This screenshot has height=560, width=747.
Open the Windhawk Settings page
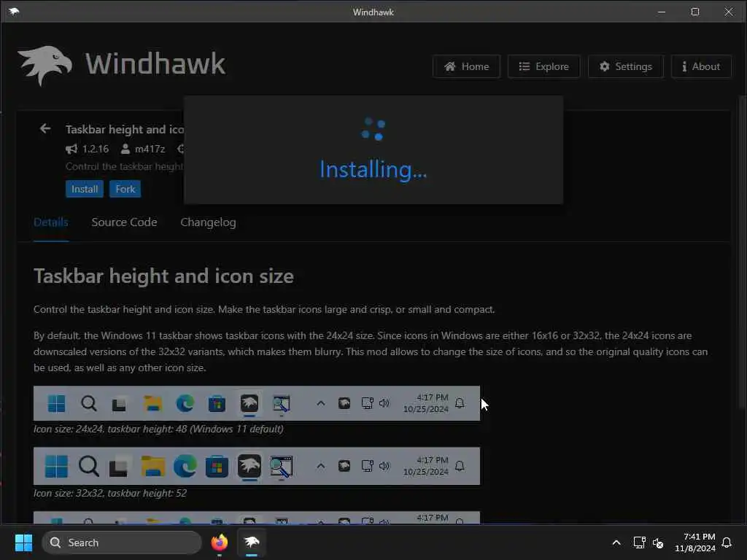625,66
